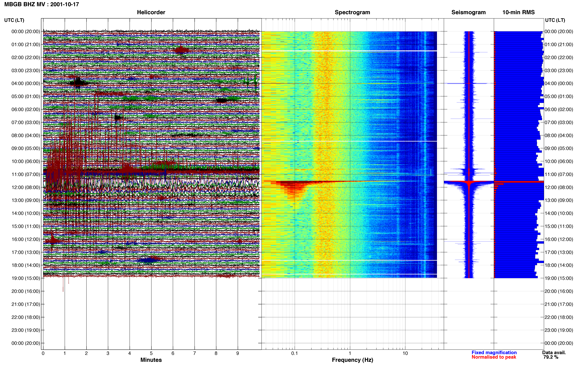Click the '7' tick on the Minutes axis
Viewport: 588px width, 368px height.
click(x=195, y=353)
